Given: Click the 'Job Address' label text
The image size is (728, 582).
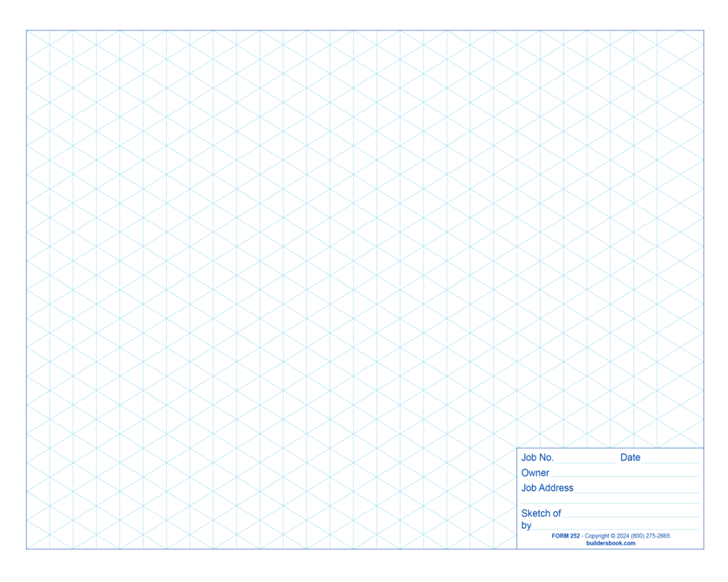Looking at the screenshot, I should 546,488.
